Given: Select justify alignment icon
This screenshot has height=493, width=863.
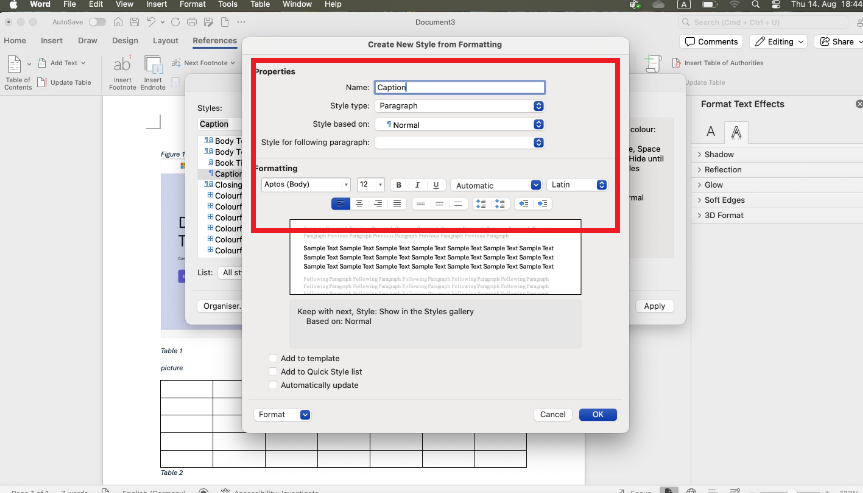Looking at the screenshot, I should click(397, 204).
